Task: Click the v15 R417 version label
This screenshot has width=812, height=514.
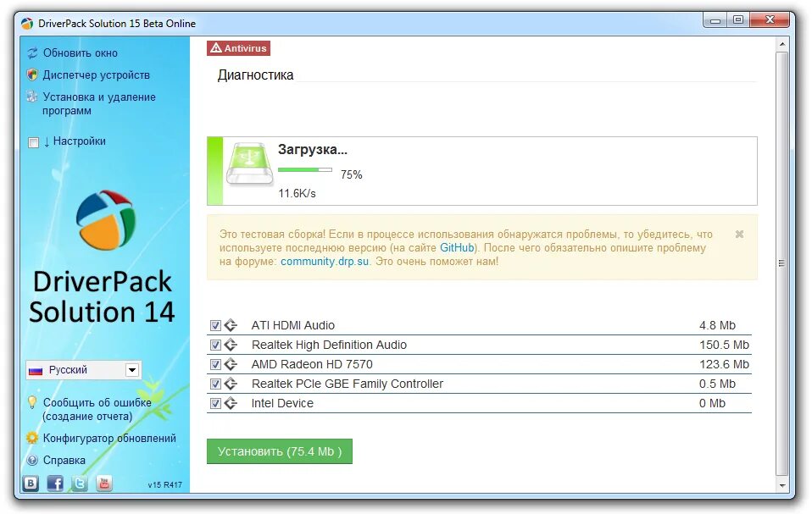Action: point(164,485)
